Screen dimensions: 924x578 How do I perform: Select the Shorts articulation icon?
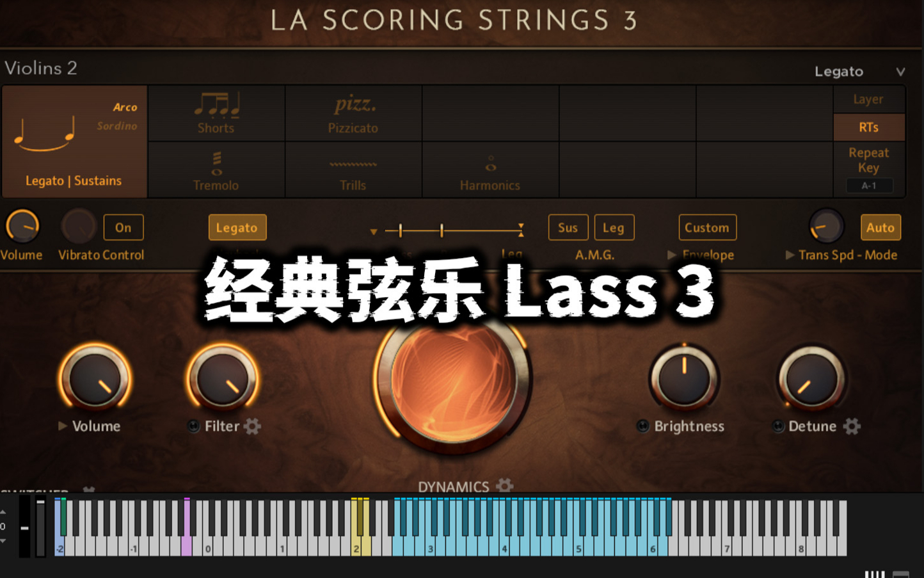(x=217, y=104)
